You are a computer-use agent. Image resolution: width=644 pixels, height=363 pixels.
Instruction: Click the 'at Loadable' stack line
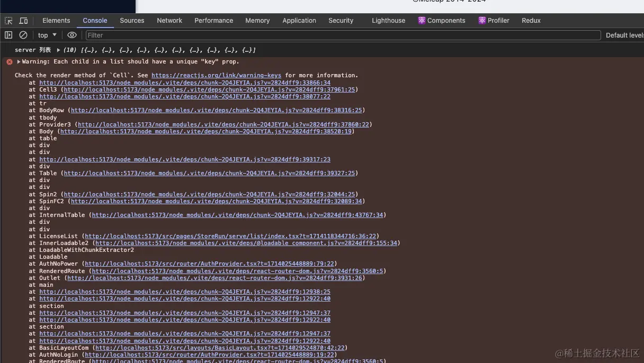[48, 257]
